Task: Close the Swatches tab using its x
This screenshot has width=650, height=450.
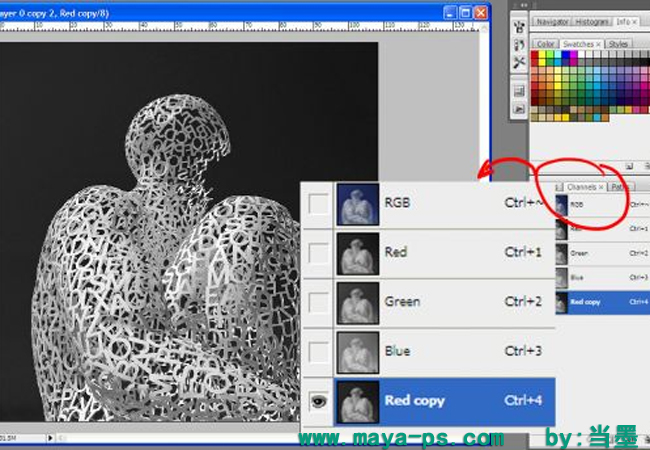Action: tap(598, 44)
